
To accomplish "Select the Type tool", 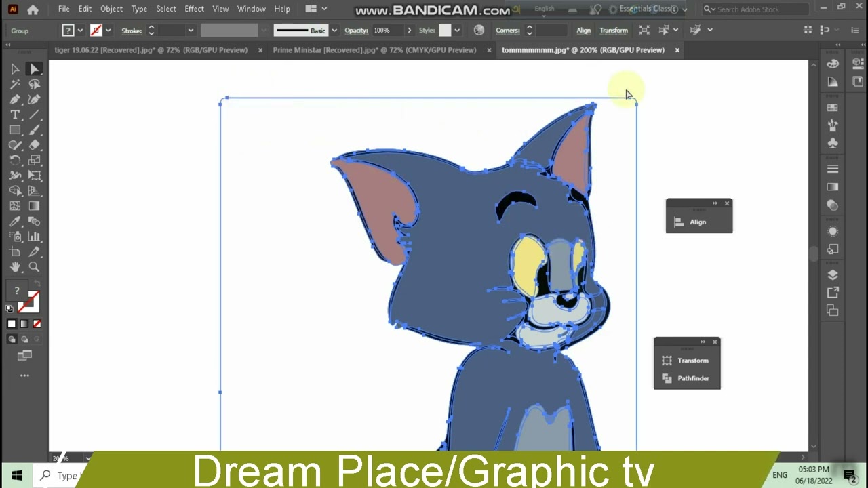I will click(x=15, y=115).
